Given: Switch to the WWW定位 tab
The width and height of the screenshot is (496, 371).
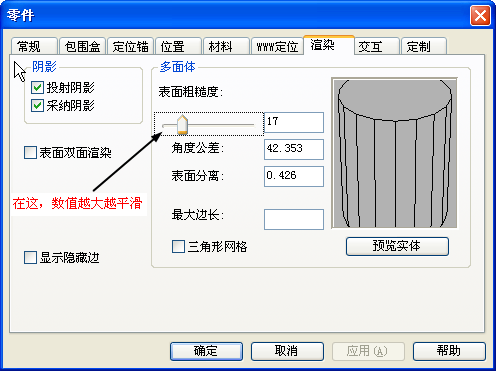Looking at the screenshot, I should coord(277,46).
